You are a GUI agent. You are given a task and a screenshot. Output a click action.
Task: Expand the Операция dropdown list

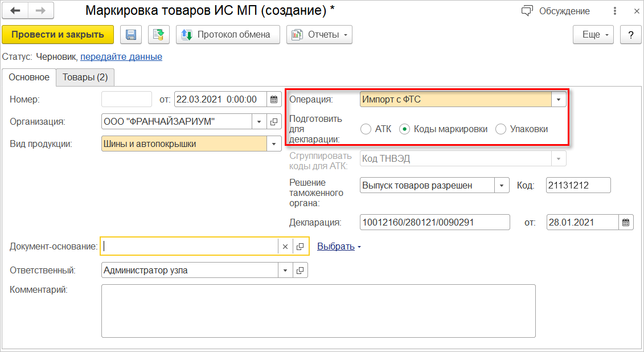(x=559, y=100)
